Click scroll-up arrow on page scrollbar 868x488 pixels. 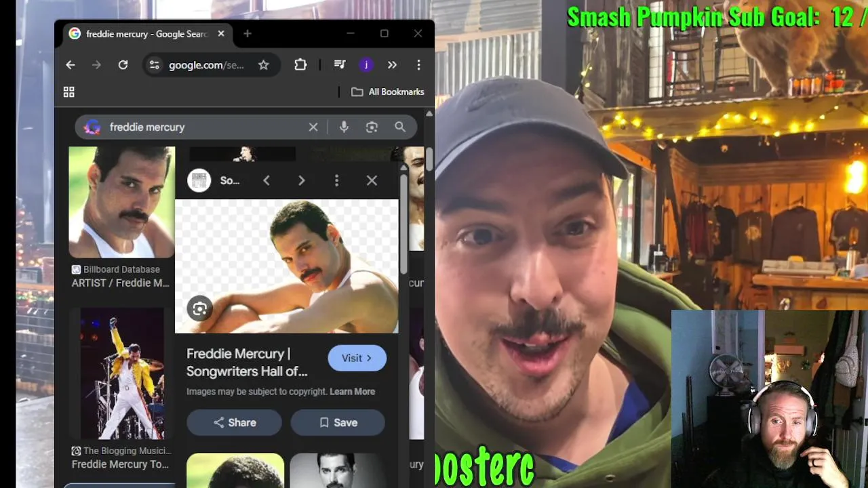(429, 114)
